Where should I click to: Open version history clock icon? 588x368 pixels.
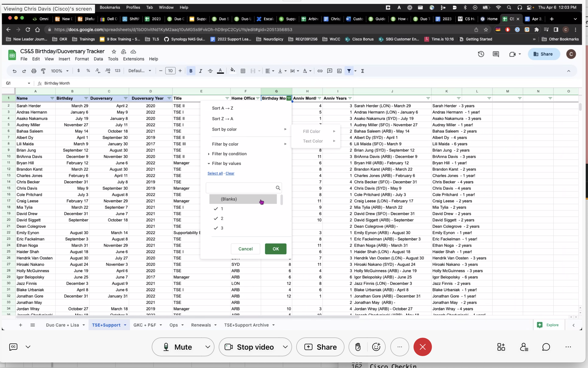click(481, 54)
